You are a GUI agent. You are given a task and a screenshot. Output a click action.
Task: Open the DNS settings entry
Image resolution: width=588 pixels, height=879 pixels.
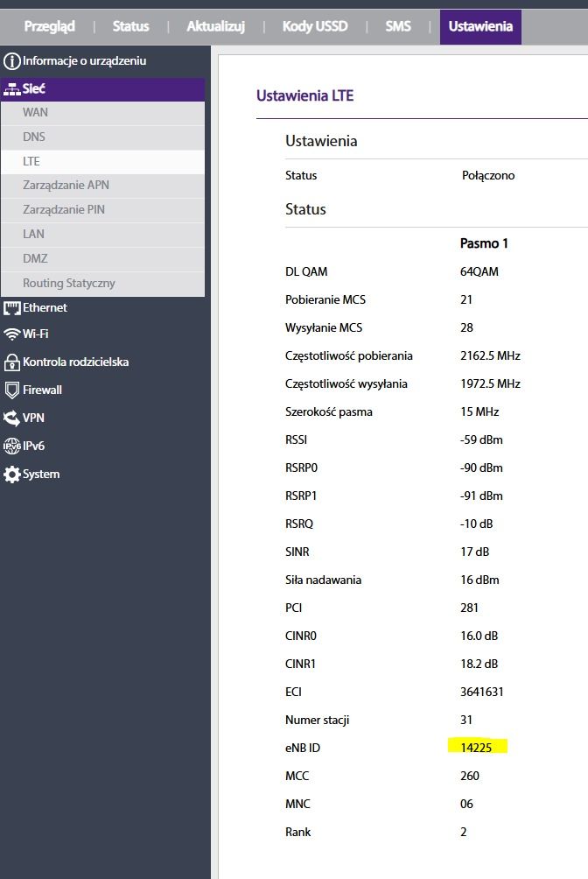(x=103, y=137)
